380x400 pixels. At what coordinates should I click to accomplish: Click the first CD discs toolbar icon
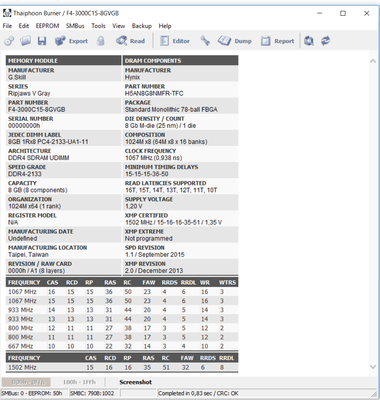(9, 41)
